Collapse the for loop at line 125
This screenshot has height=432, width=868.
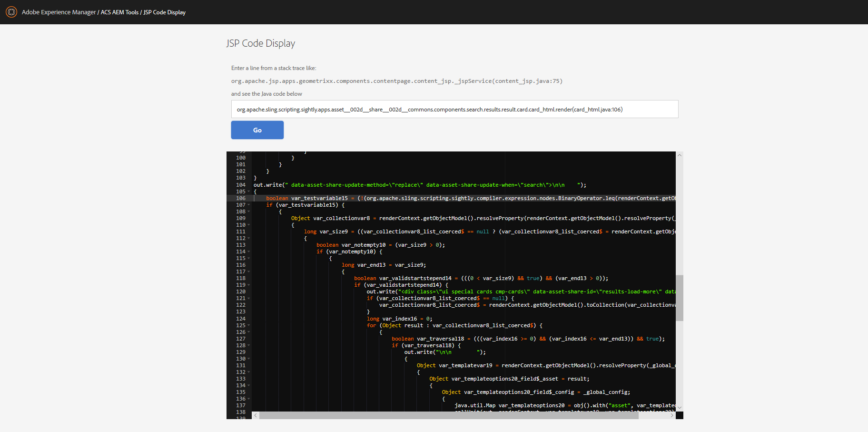tap(248, 325)
